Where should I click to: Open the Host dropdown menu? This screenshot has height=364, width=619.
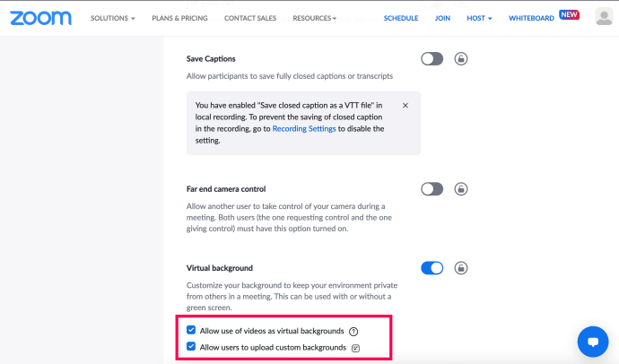coord(479,18)
